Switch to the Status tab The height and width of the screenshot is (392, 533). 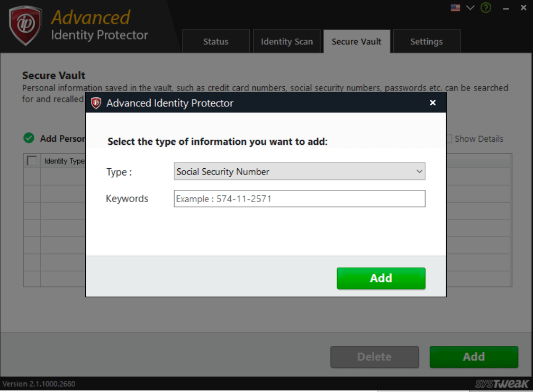pos(215,41)
